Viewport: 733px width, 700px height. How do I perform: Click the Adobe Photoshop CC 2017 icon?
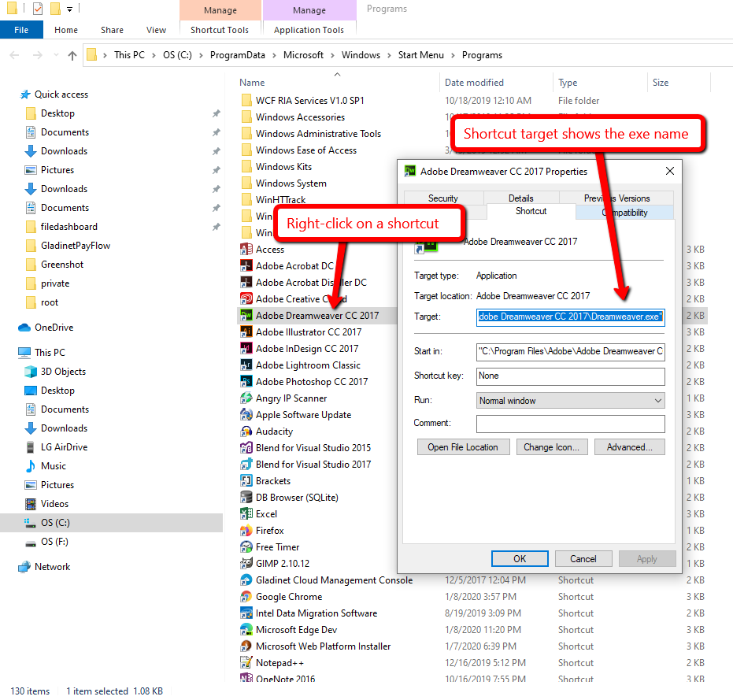tap(246, 382)
